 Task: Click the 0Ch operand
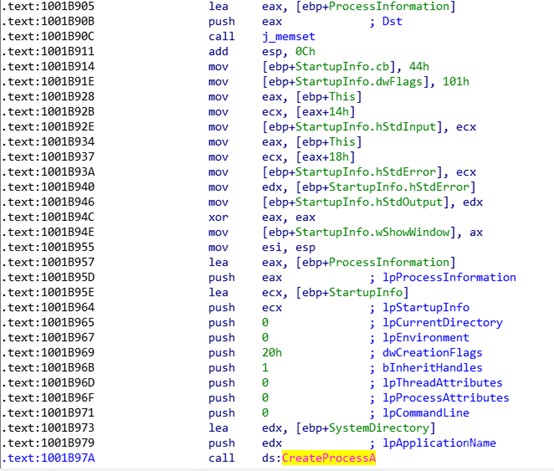coord(305,52)
